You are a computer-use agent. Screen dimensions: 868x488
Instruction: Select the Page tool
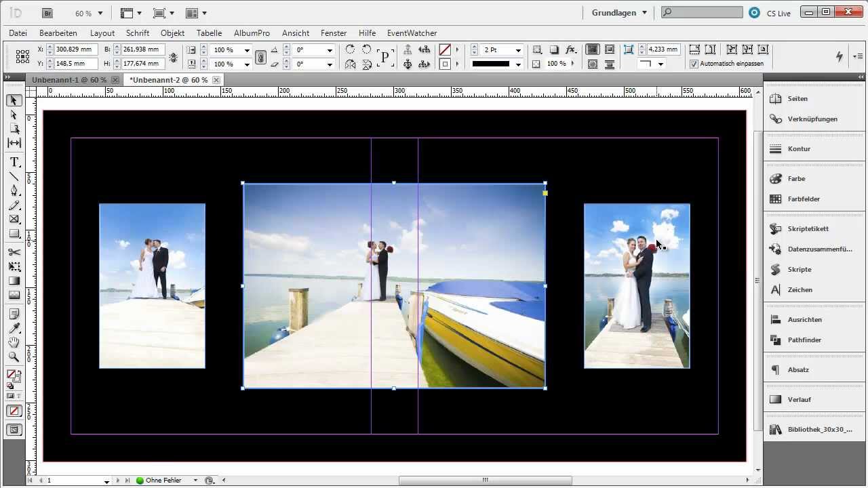pos(14,129)
